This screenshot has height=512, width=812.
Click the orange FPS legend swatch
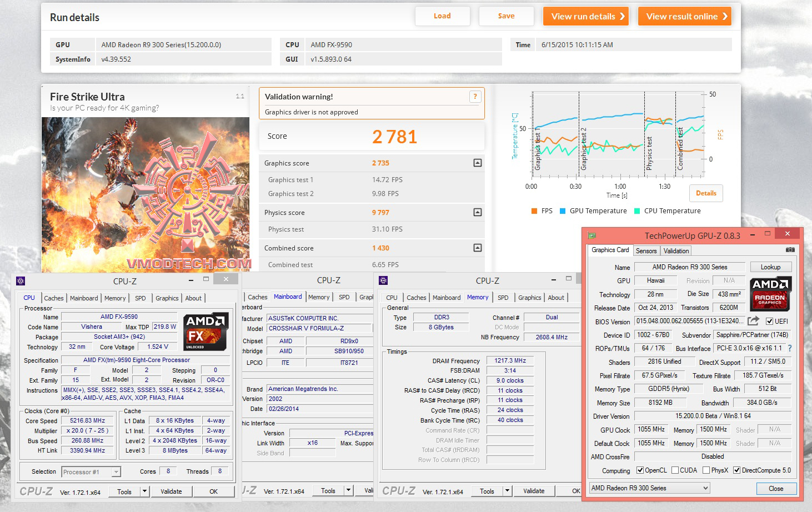(x=534, y=211)
